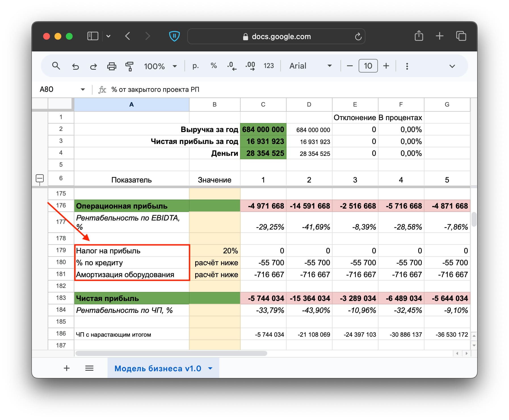The width and height of the screenshot is (509, 420).
Task: Click the decrease decimal places icon
Action: tap(232, 66)
